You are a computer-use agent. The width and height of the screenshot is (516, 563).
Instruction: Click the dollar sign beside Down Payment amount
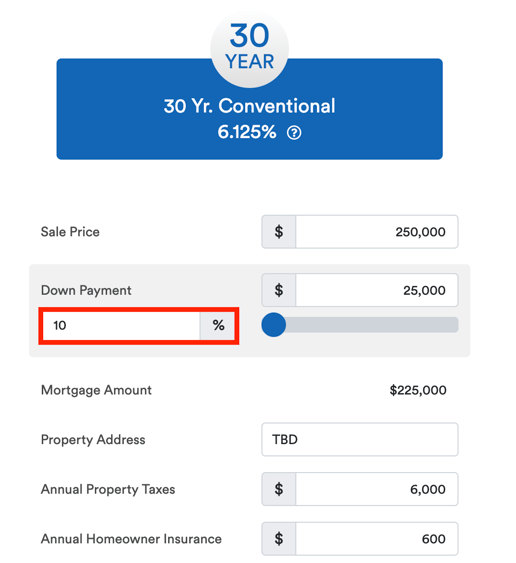[279, 290]
